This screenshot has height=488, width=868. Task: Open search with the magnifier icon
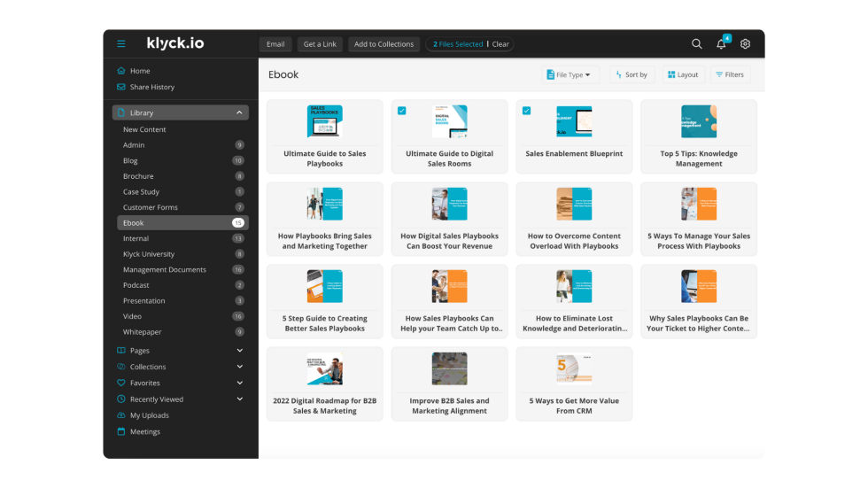point(696,44)
